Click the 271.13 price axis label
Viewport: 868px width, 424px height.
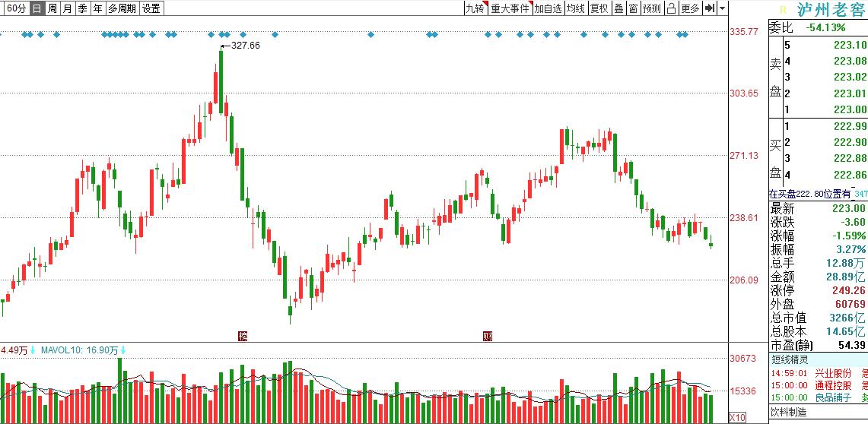(744, 155)
